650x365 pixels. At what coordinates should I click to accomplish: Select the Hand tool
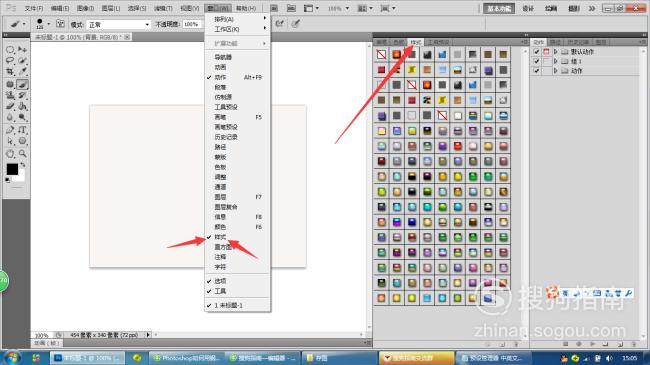[10, 154]
